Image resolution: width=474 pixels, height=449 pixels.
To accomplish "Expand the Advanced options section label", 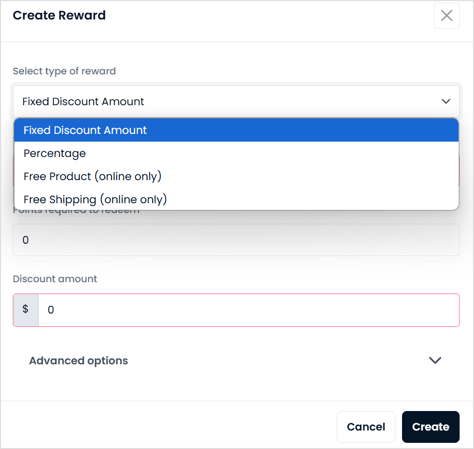I will pos(79,361).
